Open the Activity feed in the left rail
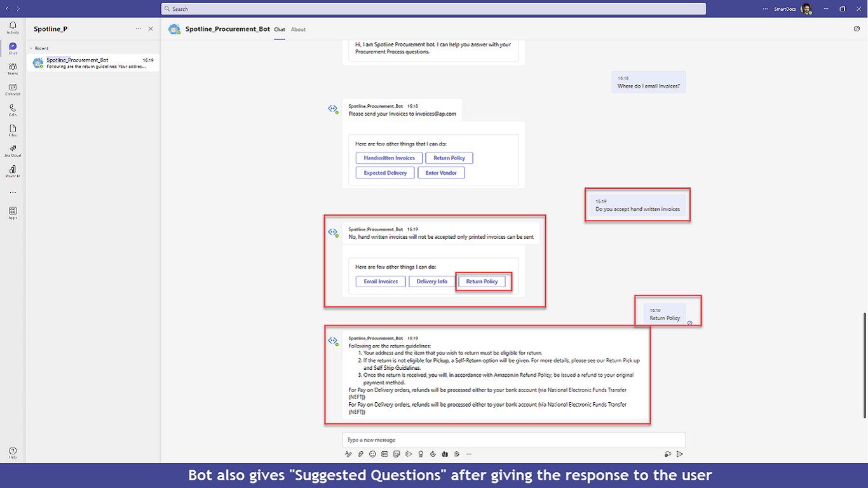868x488 pixels. click(x=13, y=27)
